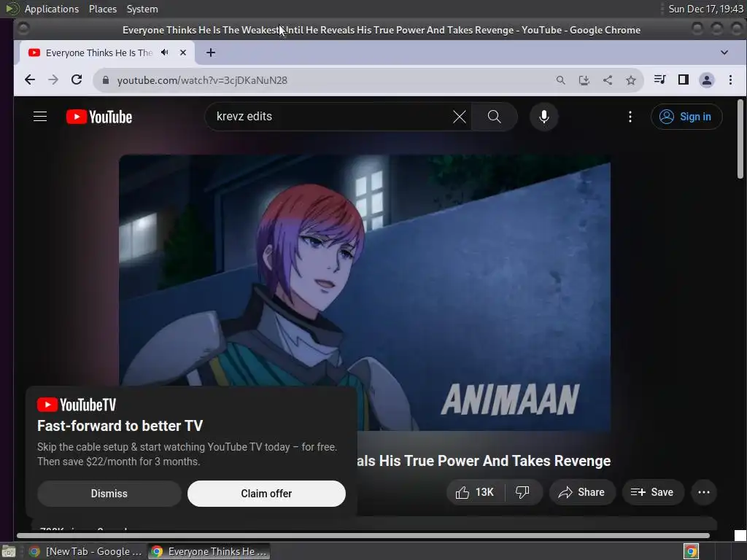Click the magnifier icon in the address bar
Screen dimensions: 747x560
click(561, 80)
